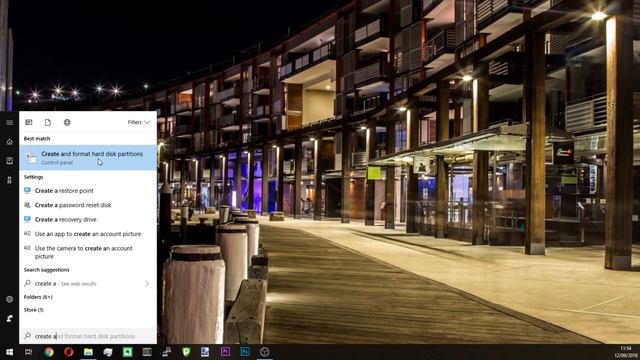This screenshot has width=640, height=360.
Task: Open Task View on the taskbar
Action: click(x=29, y=352)
